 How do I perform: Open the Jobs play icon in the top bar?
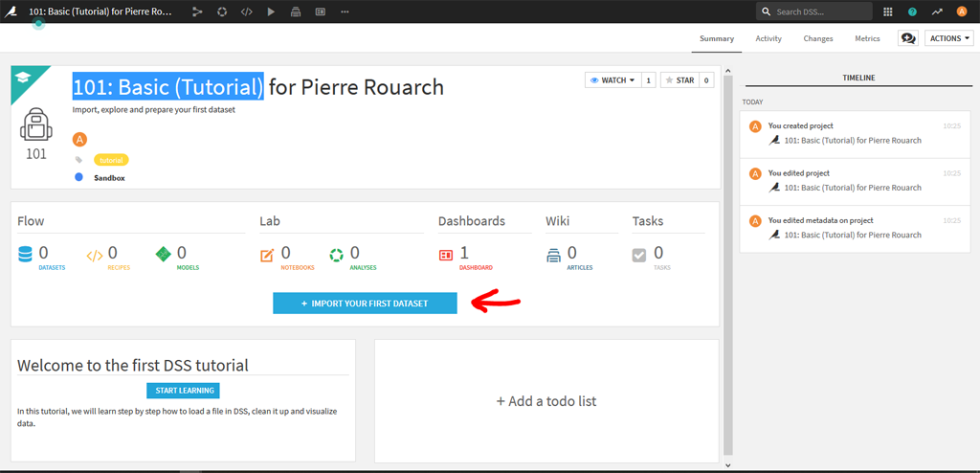[x=271, y=11]
